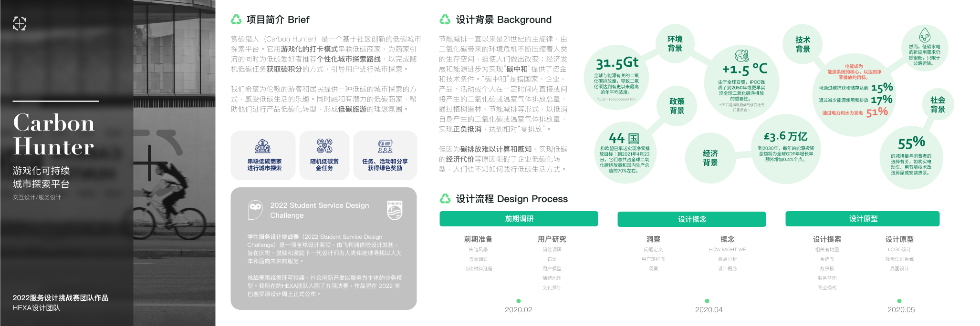Click the 情绪地图 item
Image resolution: width=980 pixels, height=326 pixels.
[552, 278]
